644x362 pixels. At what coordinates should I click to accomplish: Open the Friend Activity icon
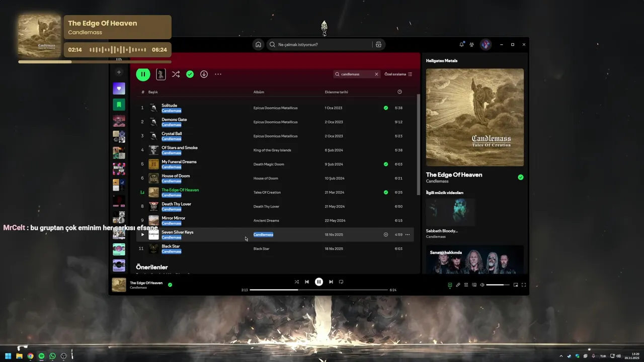(471, 44)
